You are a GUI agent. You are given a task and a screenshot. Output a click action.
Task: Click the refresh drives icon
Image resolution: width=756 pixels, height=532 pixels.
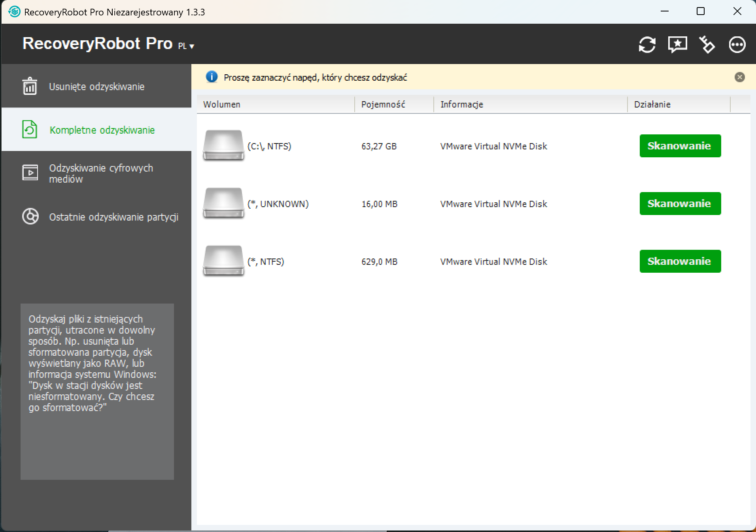coord(647,44)
